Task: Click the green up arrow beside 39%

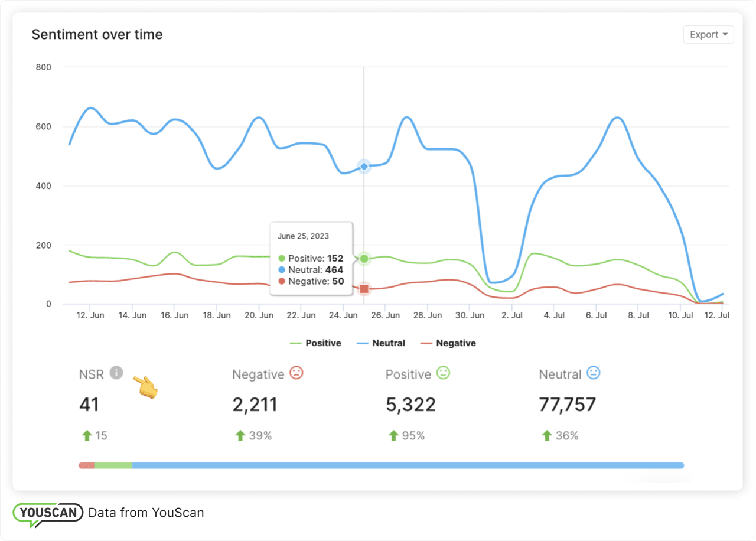Action: (x=239, y=435)
